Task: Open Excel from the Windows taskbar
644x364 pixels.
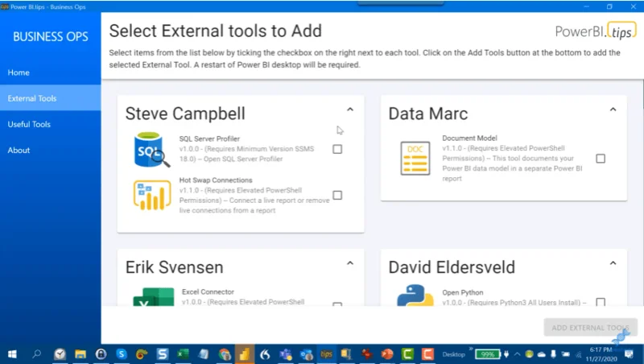Action: tap(183, 354)
